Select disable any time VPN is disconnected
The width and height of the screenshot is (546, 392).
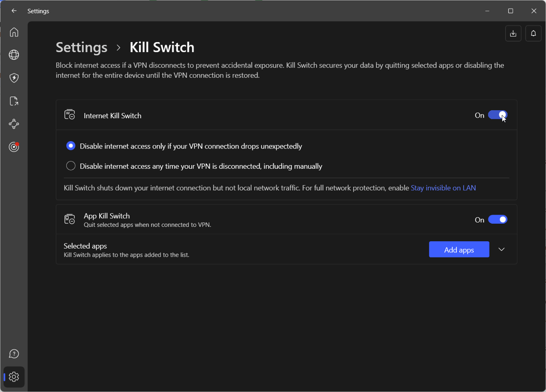[x=71, y=166]
